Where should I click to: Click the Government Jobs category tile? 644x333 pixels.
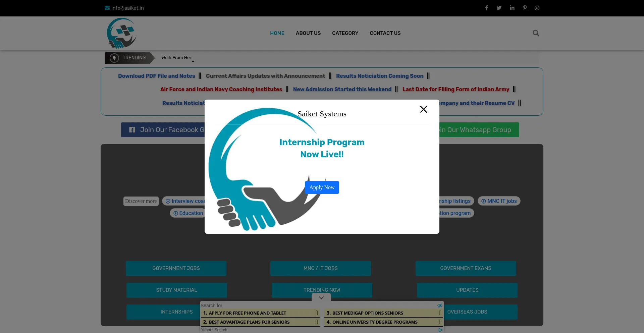tap(176, 268)
